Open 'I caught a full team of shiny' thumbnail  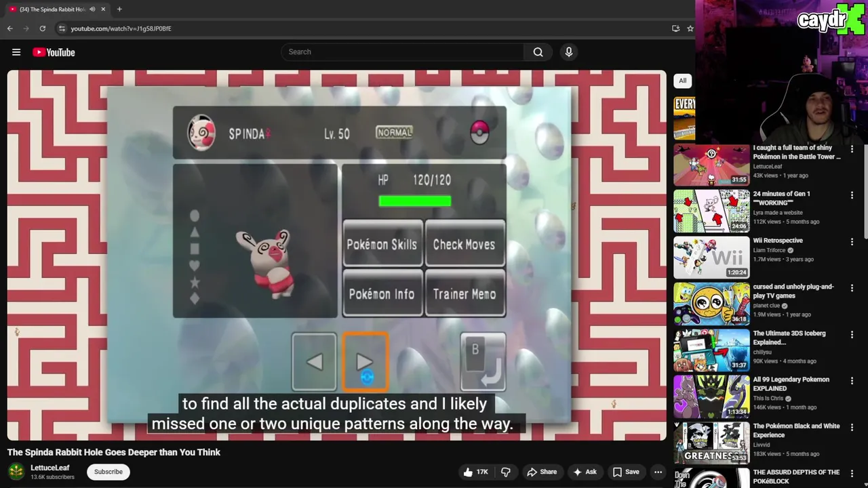[x=711, y=165]
